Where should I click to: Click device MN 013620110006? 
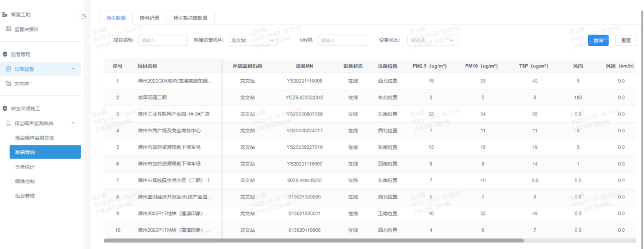click(x=304, y=230)
